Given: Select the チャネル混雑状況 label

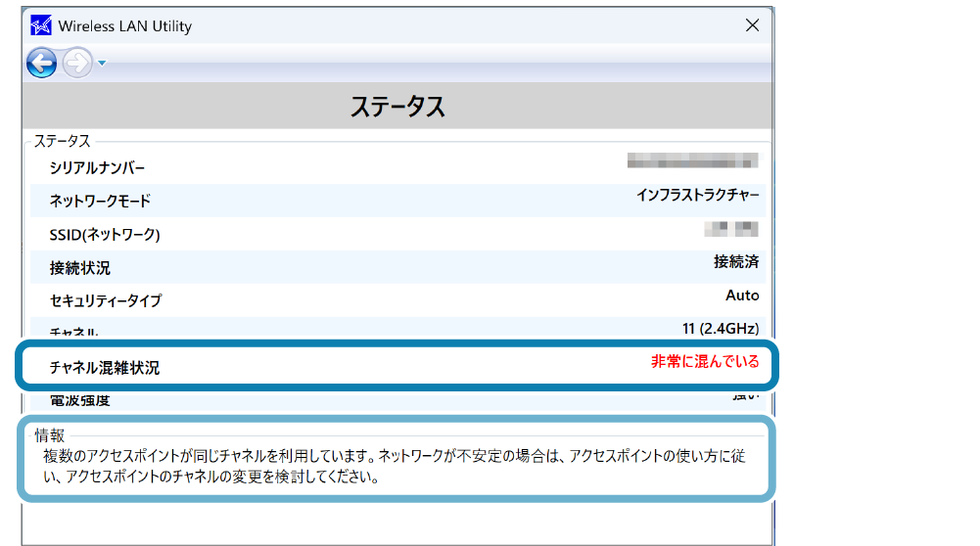Looking at the screenshot, I should tap(105, 368).
